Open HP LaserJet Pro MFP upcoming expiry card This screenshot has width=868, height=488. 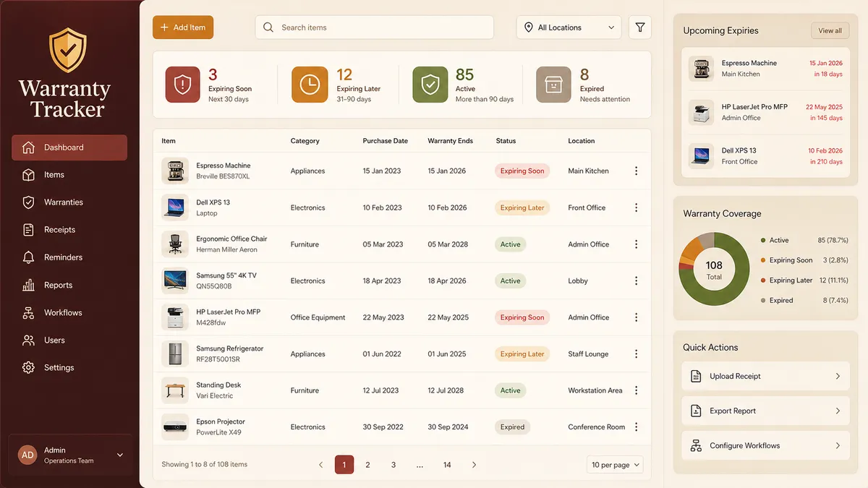point(765,112)
